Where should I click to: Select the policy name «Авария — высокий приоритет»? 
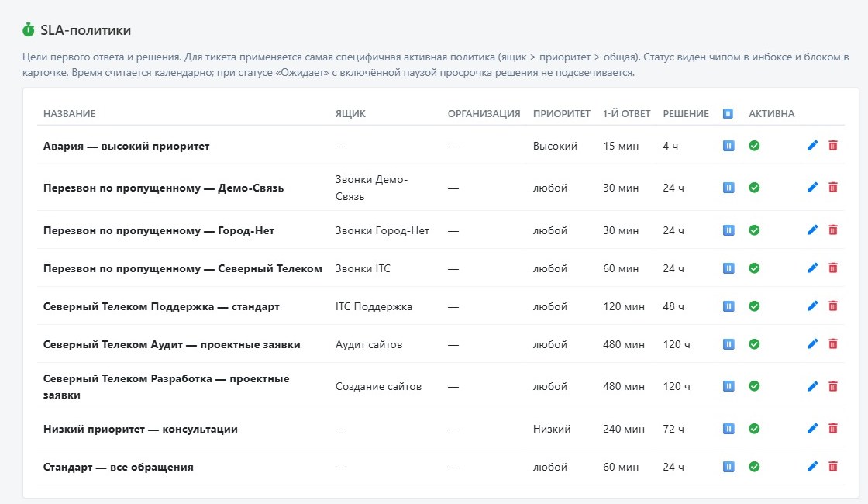click(126, 147)
